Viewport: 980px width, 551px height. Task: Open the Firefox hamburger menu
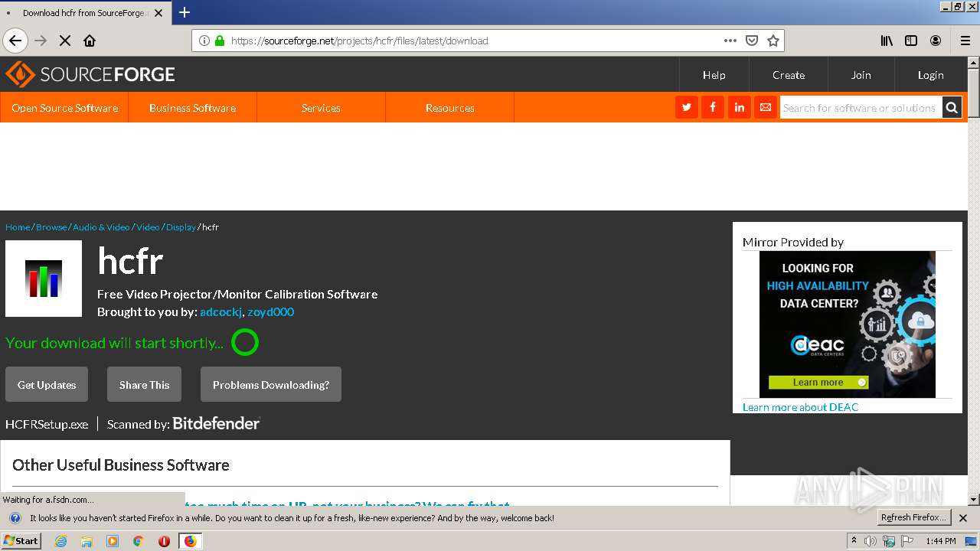pyautogui.click(x=965, y=41)
